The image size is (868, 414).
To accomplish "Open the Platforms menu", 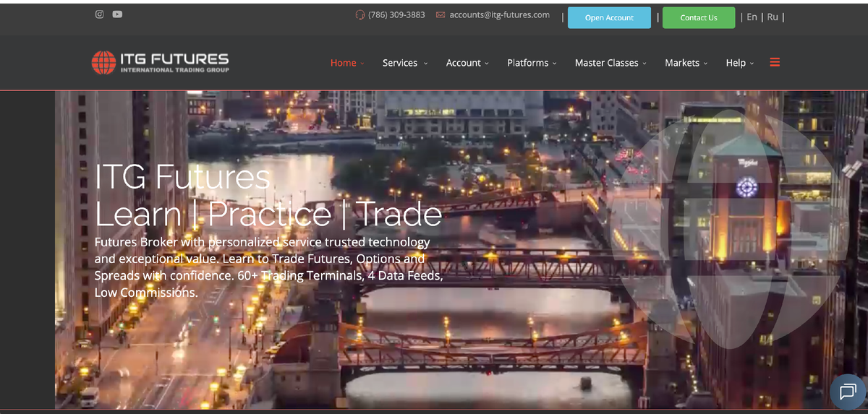I will (x=528, y=63).
